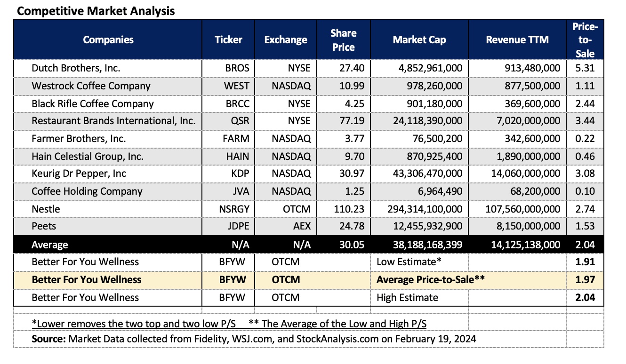This screenshot has height=364, width=626.
Task: Select the High Estimate 2.04 value
Action: 585,297
